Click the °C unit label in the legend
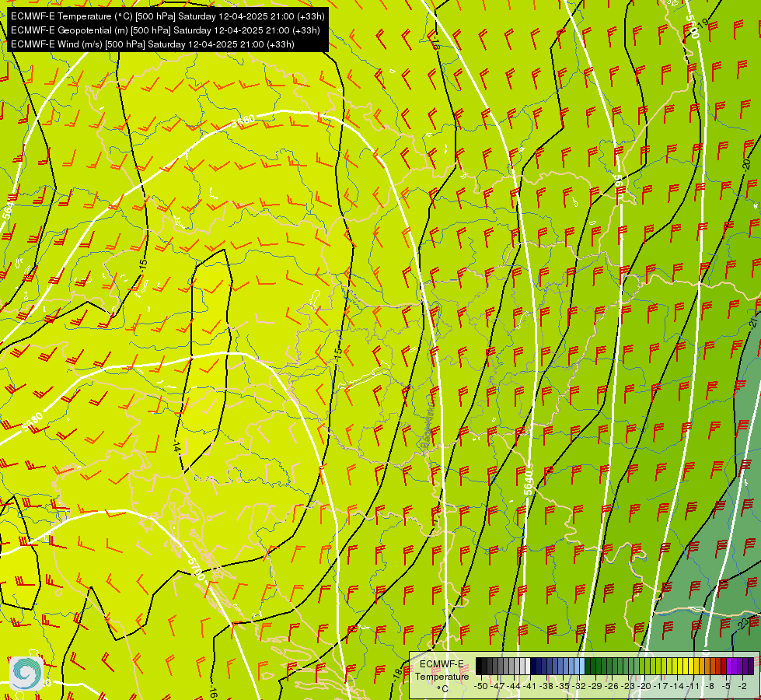The height and width of the screenshot is (700, 761). tap(442, 689)
